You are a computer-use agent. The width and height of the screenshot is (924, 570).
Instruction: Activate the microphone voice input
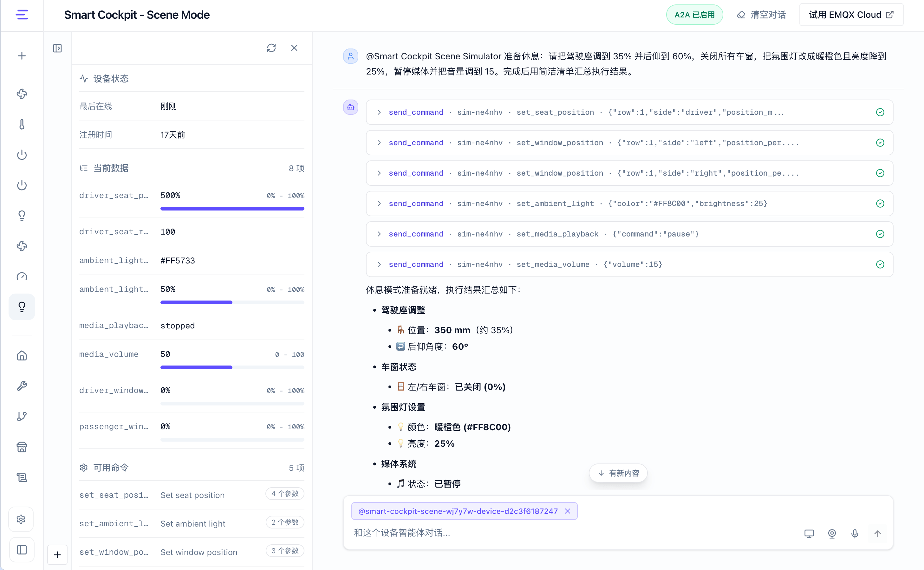(x=855, y=534)
